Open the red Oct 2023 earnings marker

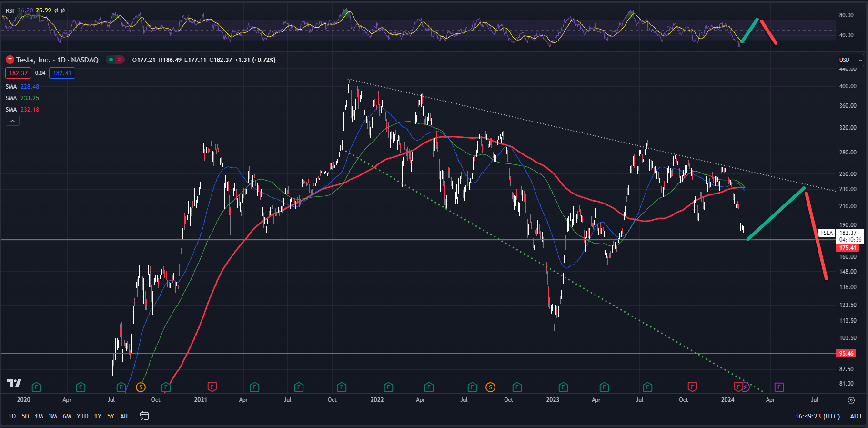click(x=692, y=387)
